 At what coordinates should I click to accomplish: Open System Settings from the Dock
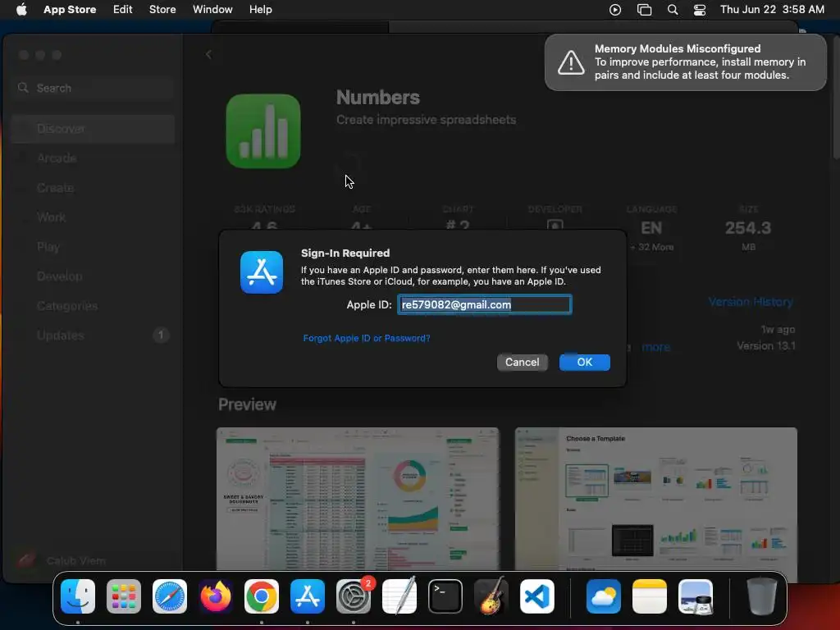click(354, 596)
